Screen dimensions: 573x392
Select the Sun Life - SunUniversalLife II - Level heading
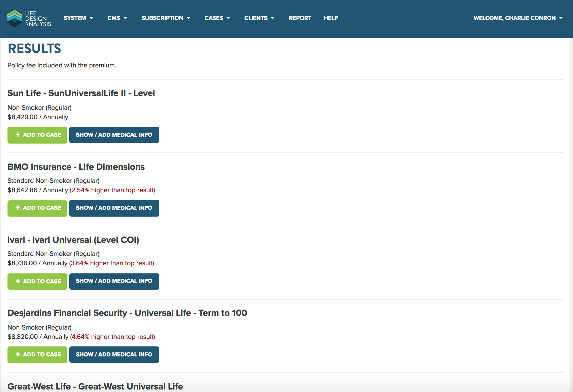(x=81, y=93)
